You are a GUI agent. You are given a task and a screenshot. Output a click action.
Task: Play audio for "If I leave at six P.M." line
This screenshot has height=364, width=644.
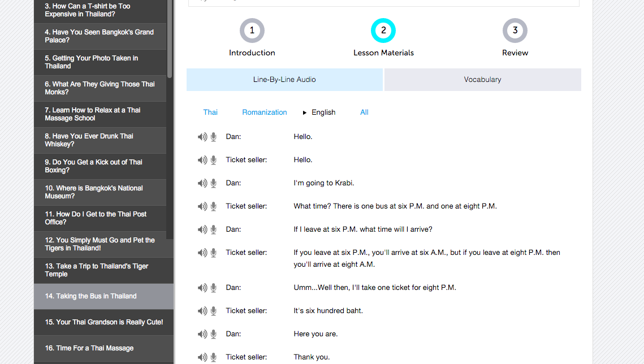pos(202,229)
